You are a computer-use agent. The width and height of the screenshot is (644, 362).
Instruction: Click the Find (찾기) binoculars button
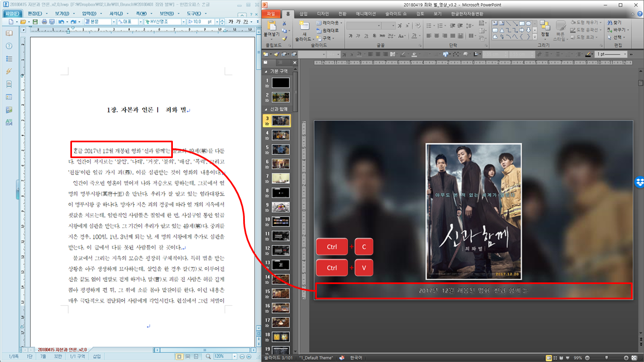[x=615, y=22]
